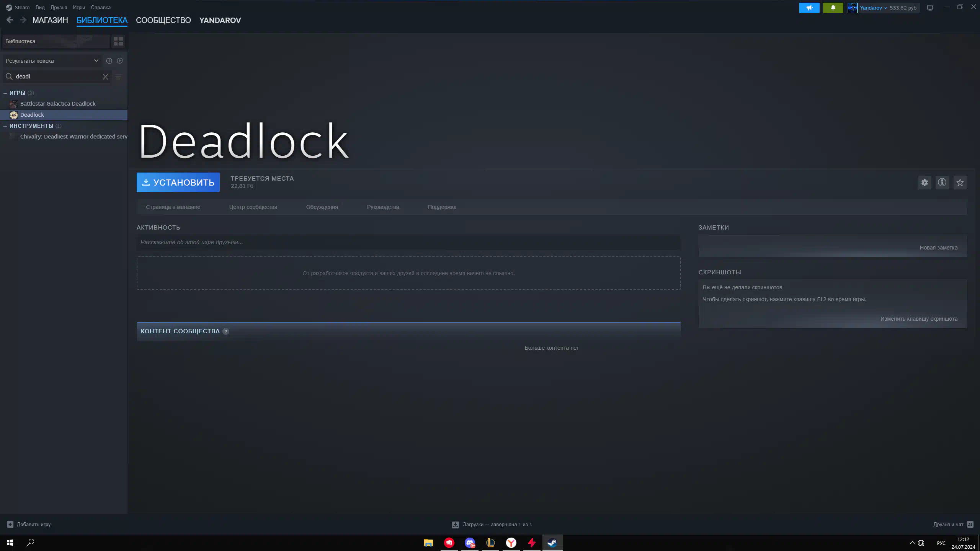Open Обсуждения link
Viewport: 980px width, 551px height.
click(322, 207)
